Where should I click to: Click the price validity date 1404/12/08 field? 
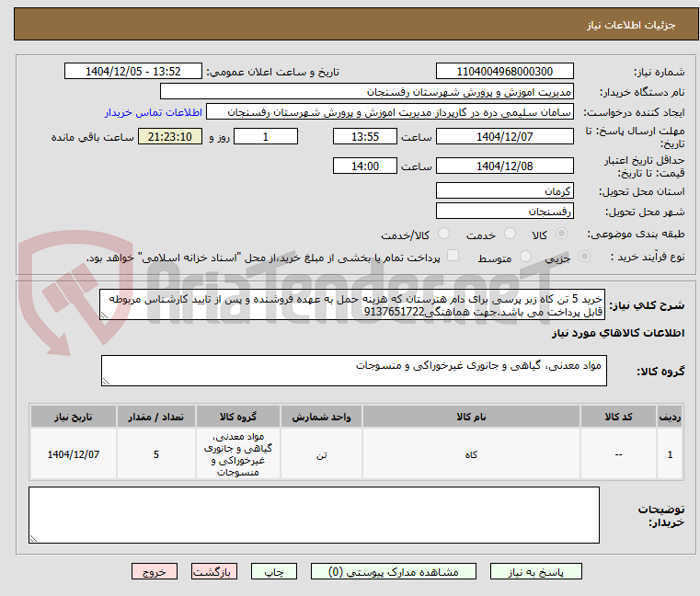tap(504, 166)
